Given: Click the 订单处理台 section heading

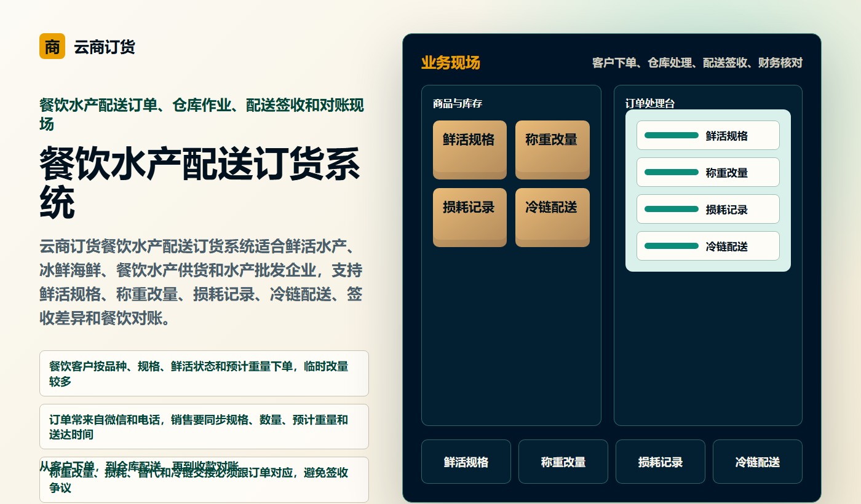Looking at the screenshot, I should (650, 103).
